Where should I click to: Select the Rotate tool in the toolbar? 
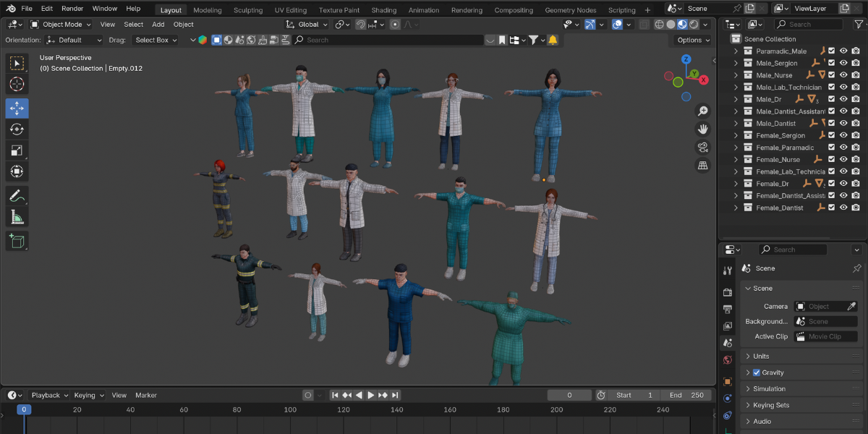pyautogui.click(x=17, y=130)
